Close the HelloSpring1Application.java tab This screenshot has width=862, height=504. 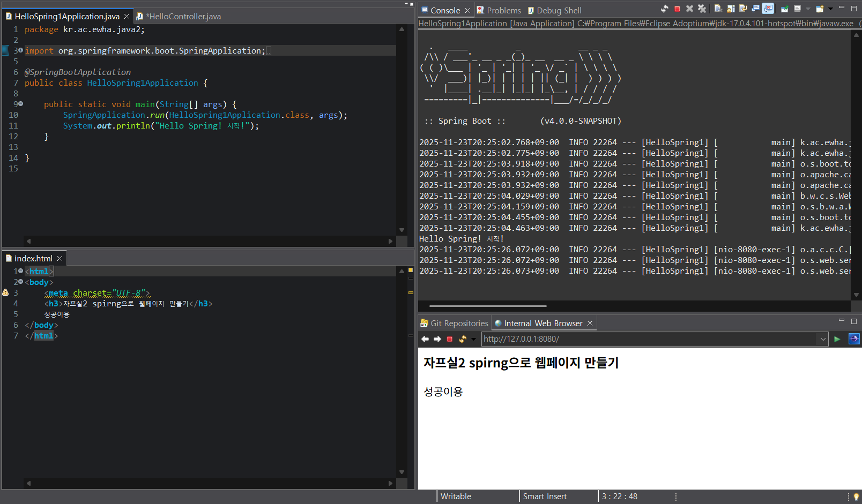[127, 17]
